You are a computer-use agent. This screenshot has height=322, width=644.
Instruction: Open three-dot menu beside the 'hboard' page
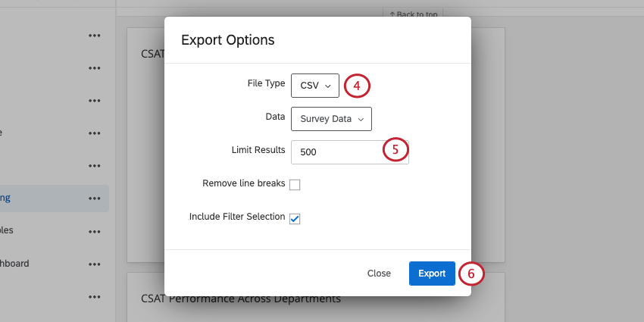(94, 264)
